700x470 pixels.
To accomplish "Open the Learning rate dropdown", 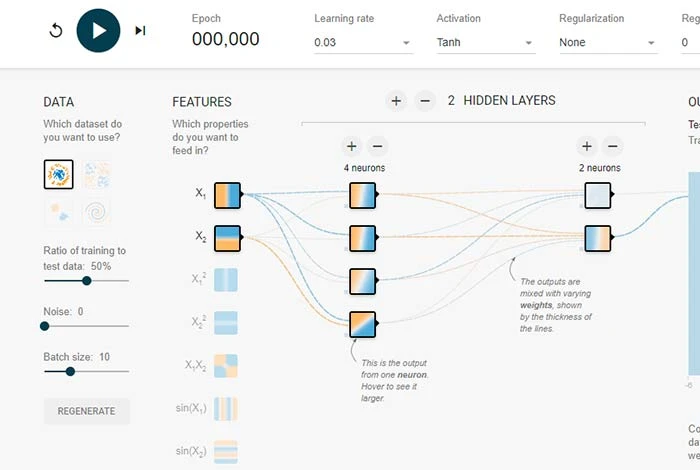I will click(362, 43).
